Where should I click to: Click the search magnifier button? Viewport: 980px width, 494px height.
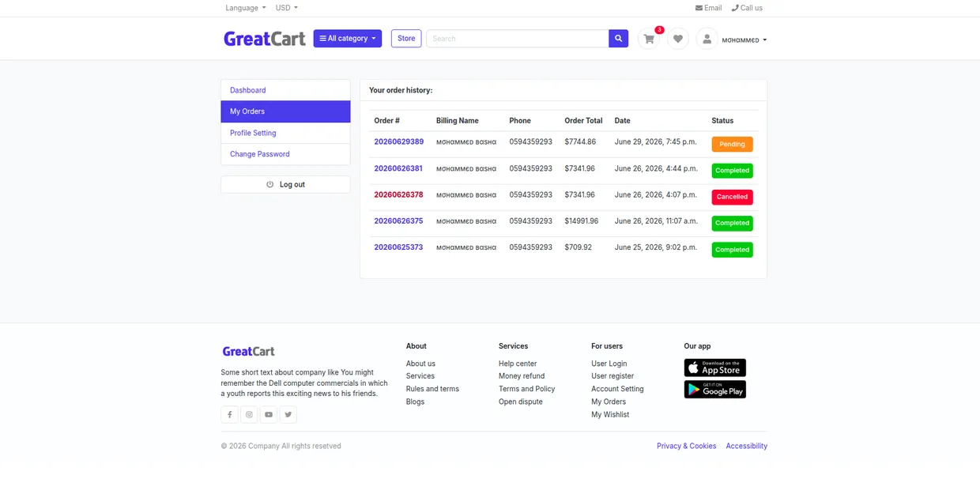click(618, 39)
